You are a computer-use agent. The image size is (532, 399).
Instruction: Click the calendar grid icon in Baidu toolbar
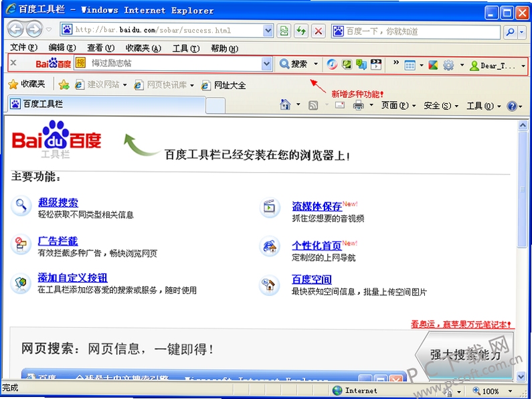pyautogui.click(x=410, y=65)
